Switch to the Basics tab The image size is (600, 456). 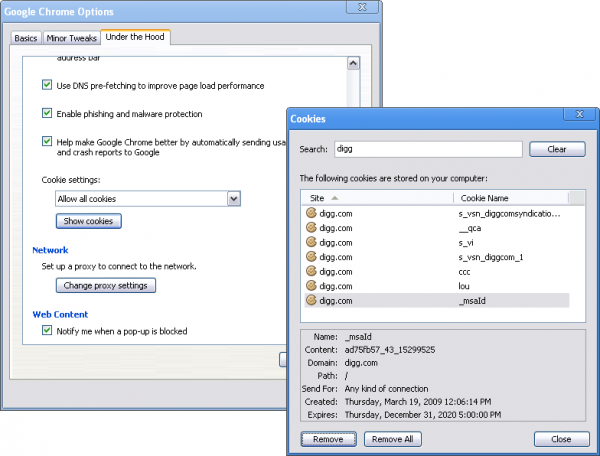point(26,38)
